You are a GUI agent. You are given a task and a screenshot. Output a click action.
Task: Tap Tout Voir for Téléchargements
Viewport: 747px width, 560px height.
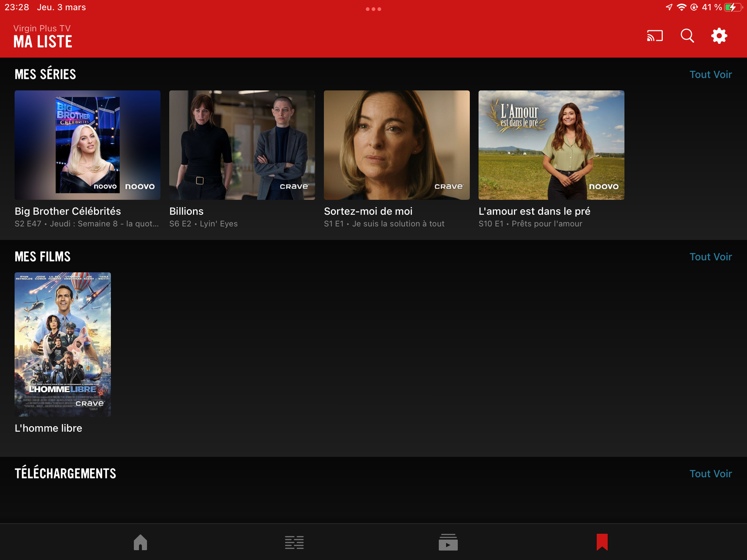pos(711,474)
